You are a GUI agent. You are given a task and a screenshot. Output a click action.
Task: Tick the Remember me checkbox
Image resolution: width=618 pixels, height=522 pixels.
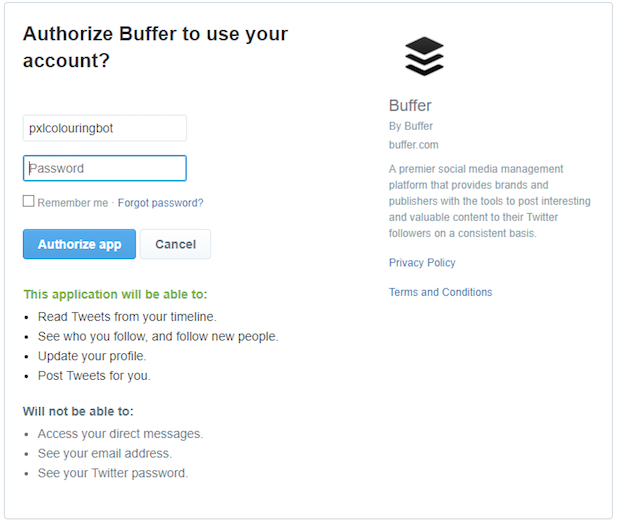28,201
